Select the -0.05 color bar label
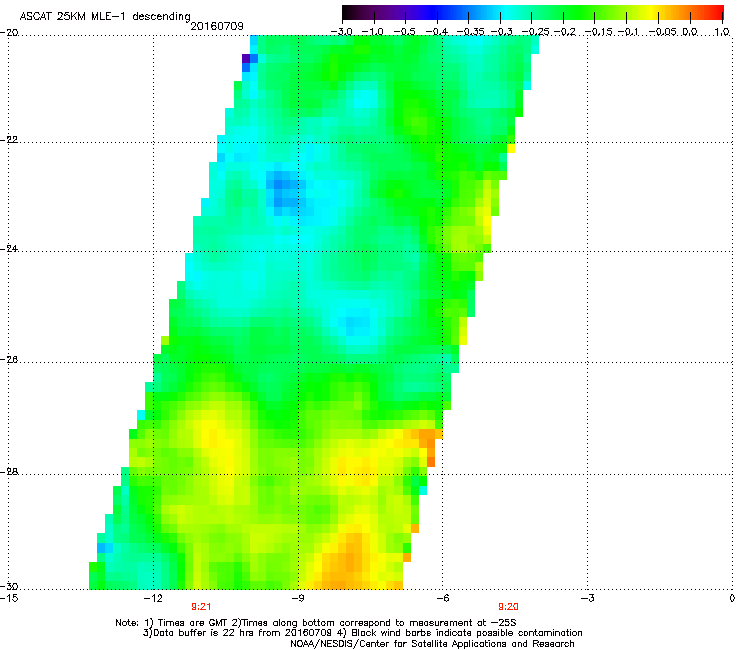Screen dimensions: 740x650 663,32
